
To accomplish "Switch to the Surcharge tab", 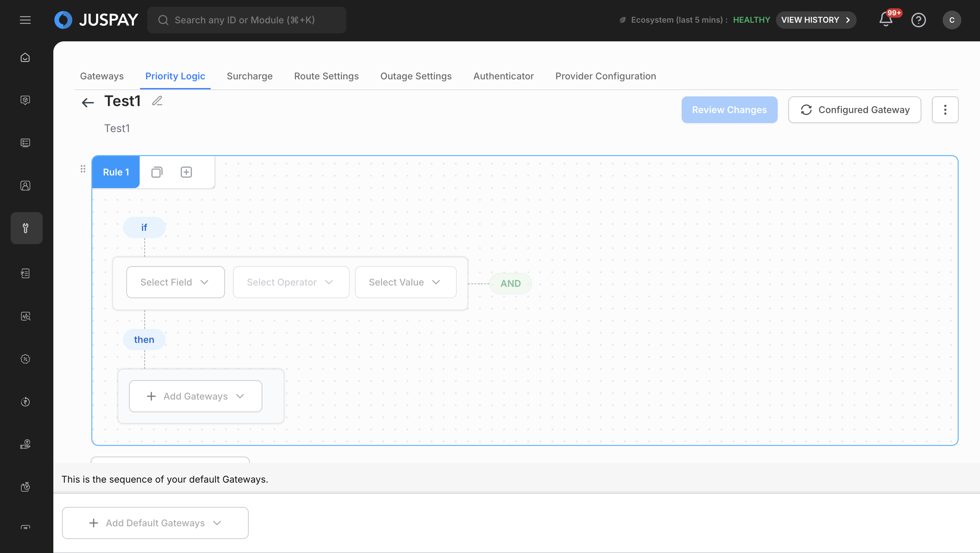I will [x=250, y=76].
